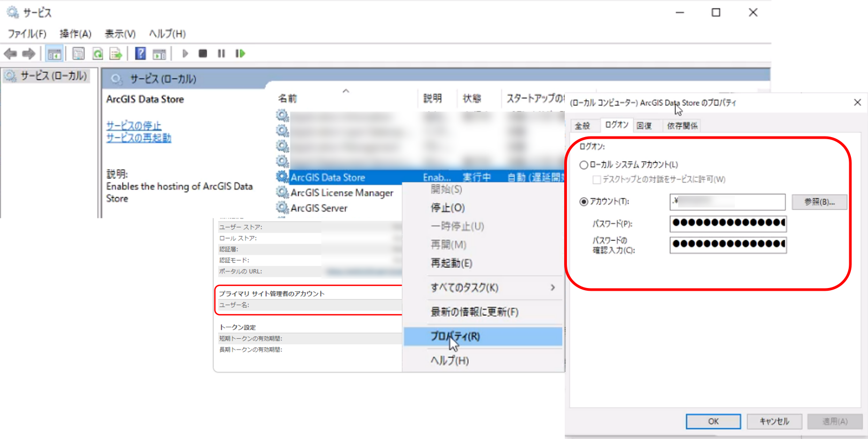Click the Refresh toolbar icon
The width and height of the screenshot is (868, 439).
[x=97, y=54]
